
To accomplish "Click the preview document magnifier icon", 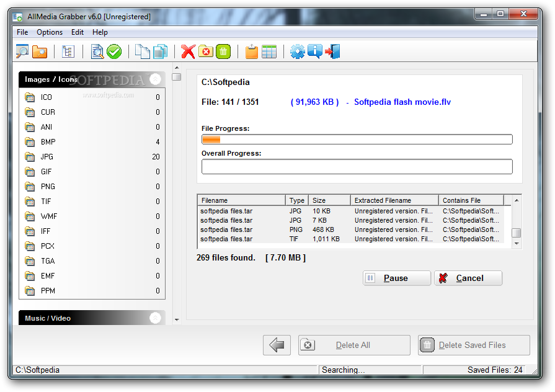I will pos(97,51).
